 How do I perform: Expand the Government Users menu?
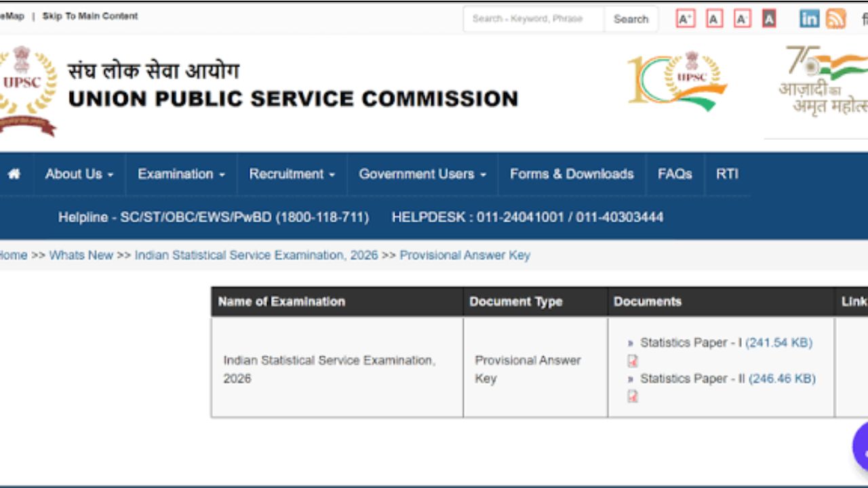pos(422,174)
